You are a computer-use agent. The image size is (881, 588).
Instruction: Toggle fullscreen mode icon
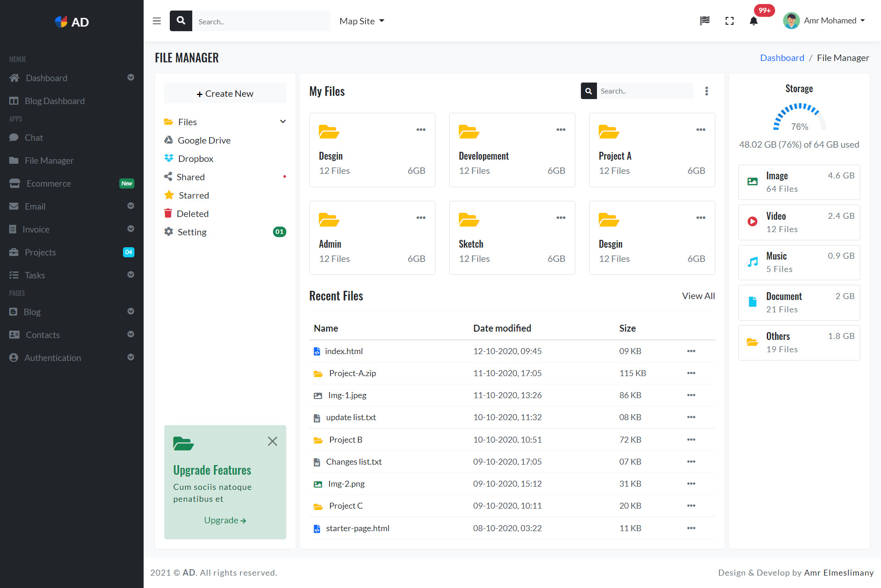(x=730, y=21)
